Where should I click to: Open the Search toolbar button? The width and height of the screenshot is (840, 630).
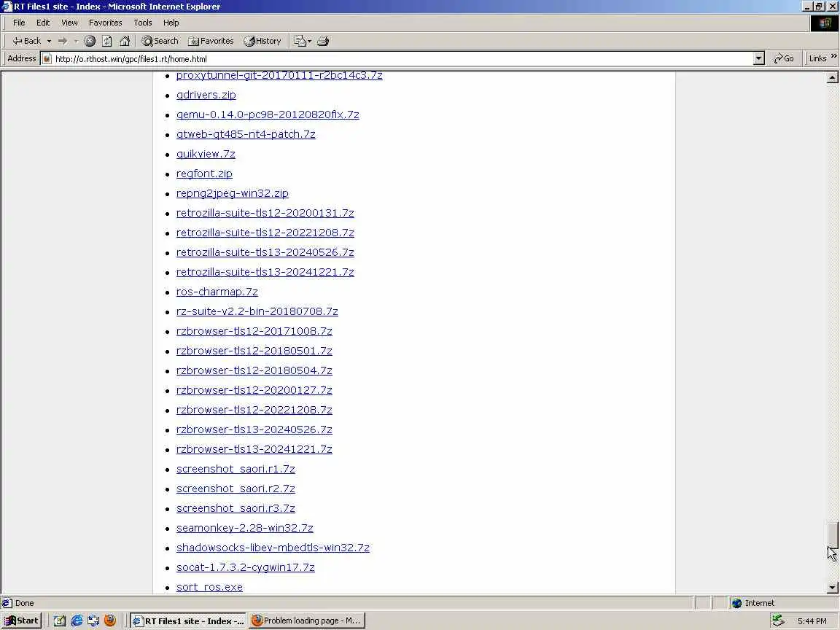pos(160,41)
